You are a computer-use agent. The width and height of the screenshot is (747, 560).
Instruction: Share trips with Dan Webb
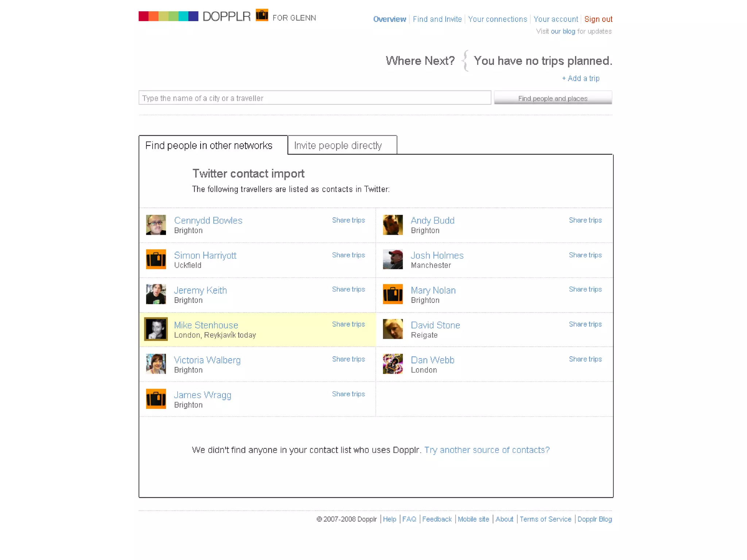point(585,359)
